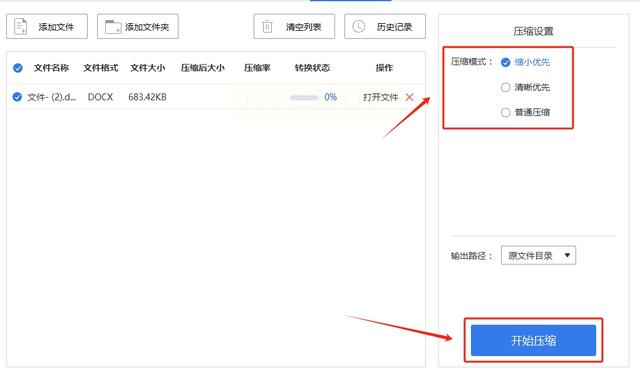The image size is (640, 378).
Task: Select the 清晰优先 radio option
Action: 505,87
